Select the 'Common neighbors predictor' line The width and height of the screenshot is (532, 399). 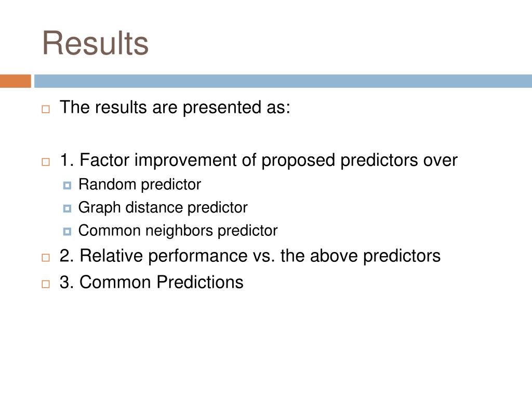[178, 230]
